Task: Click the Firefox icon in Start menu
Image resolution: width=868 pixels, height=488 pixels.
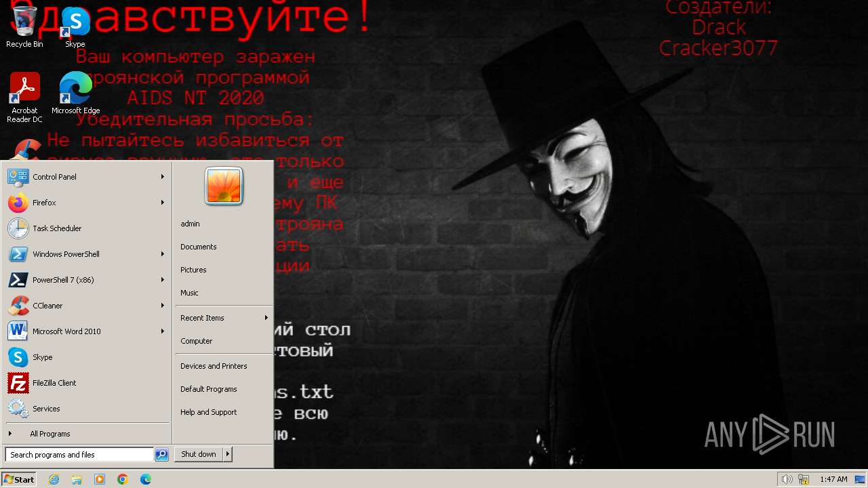Action: pos(18,203)
